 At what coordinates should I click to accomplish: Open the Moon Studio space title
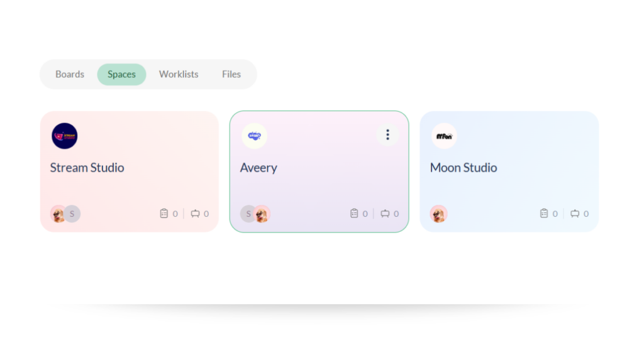[464, 168]
